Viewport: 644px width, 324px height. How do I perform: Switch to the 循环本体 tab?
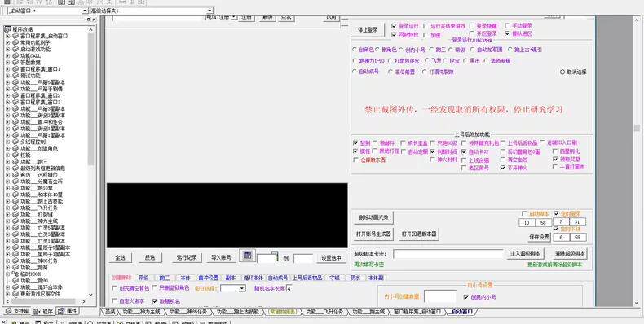pyautogui.click(x=253, y=278)
